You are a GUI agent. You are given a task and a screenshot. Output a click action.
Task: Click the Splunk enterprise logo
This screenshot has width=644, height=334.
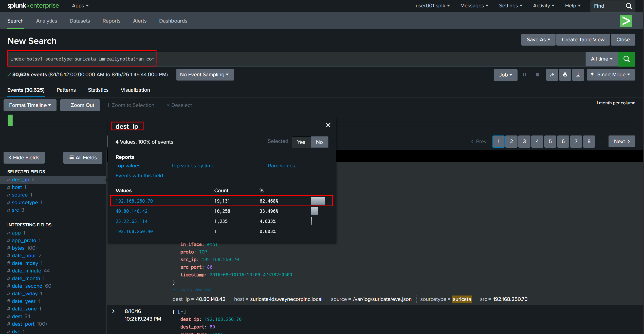[x=33, y=6]
